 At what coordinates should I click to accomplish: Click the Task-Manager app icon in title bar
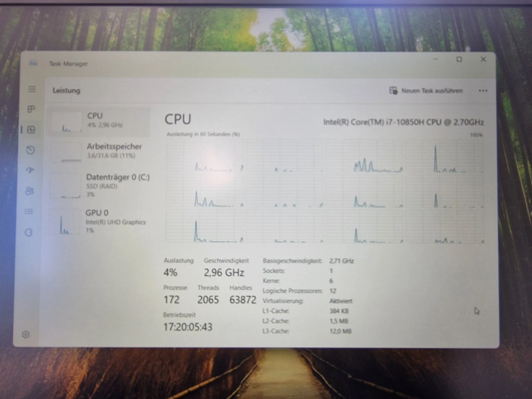[x=33, y=63]
